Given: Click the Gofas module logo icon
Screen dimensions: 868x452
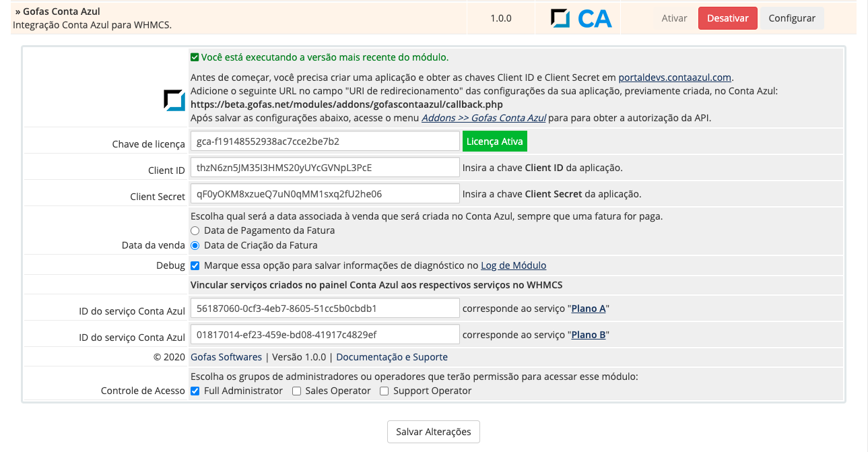Looking at the screenshot, I should [x=174, y=100].
